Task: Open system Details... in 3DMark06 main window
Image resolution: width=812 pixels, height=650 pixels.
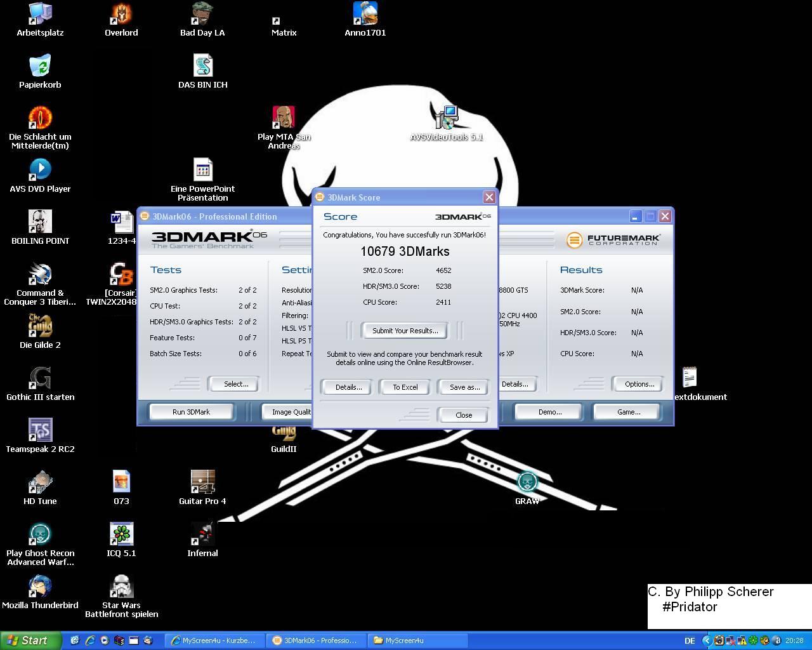Action: [x=517, y=384]
